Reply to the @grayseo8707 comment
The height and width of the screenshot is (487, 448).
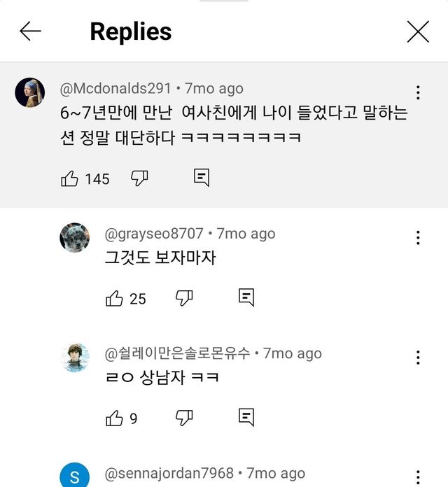pos(246,297)
